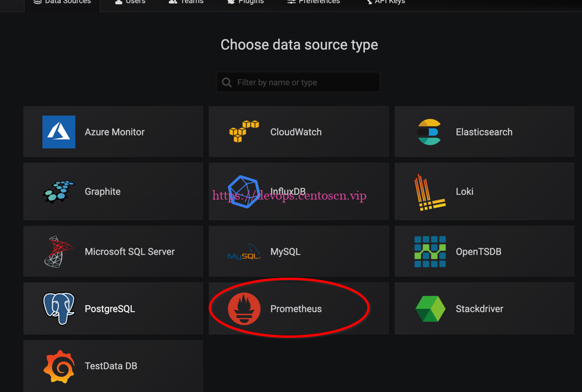Select the CloudWatch orange cubes icon

(x=244, y=132)
